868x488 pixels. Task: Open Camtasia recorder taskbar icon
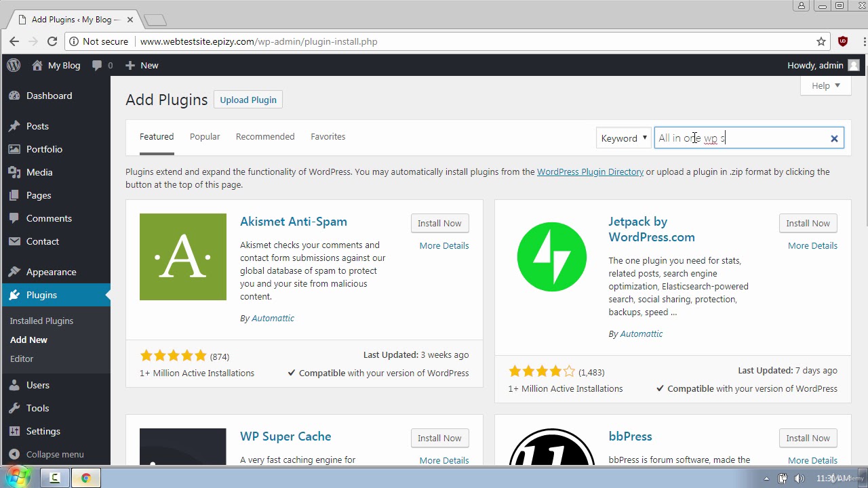coord(55,478)
